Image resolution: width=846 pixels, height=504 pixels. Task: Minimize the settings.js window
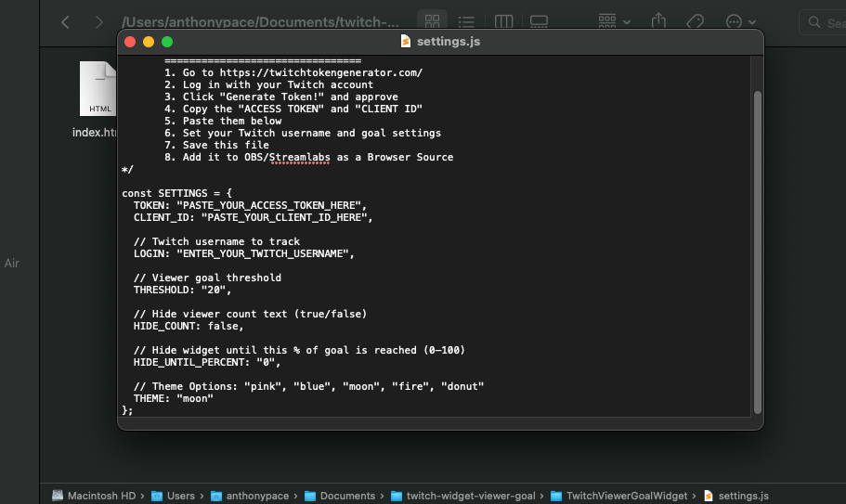coord(149,42)
